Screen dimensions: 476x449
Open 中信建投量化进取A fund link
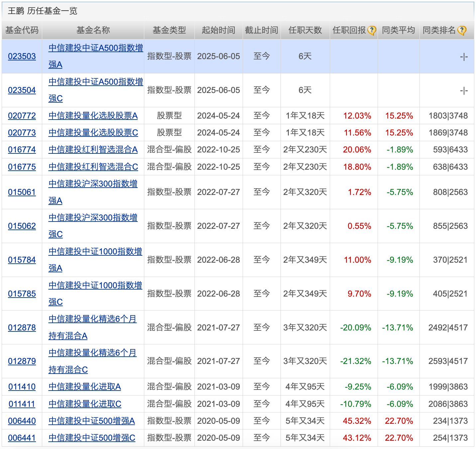tap(85, 387)
